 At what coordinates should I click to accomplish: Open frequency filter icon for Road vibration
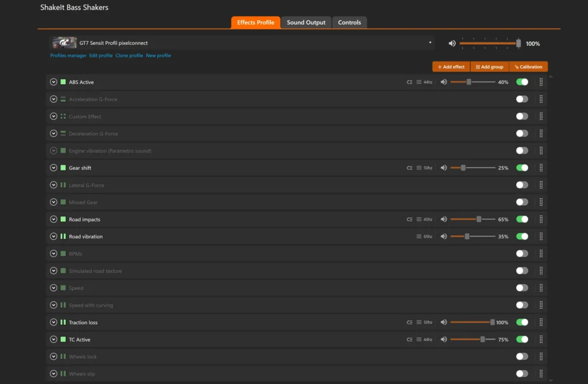click(419, 236)
